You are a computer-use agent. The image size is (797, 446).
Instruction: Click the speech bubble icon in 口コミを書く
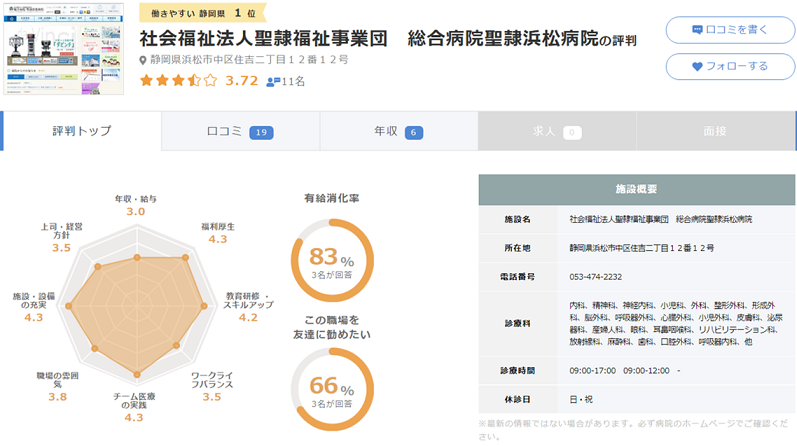[697, 30]
